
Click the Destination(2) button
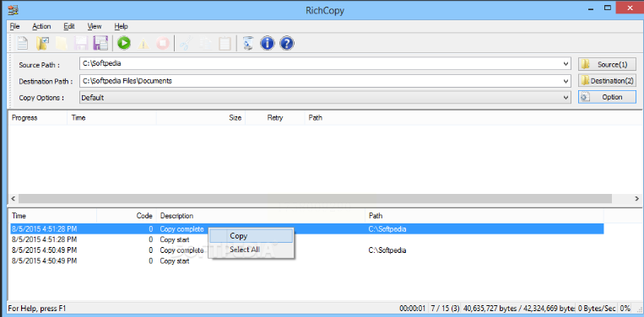pos(607,81)
